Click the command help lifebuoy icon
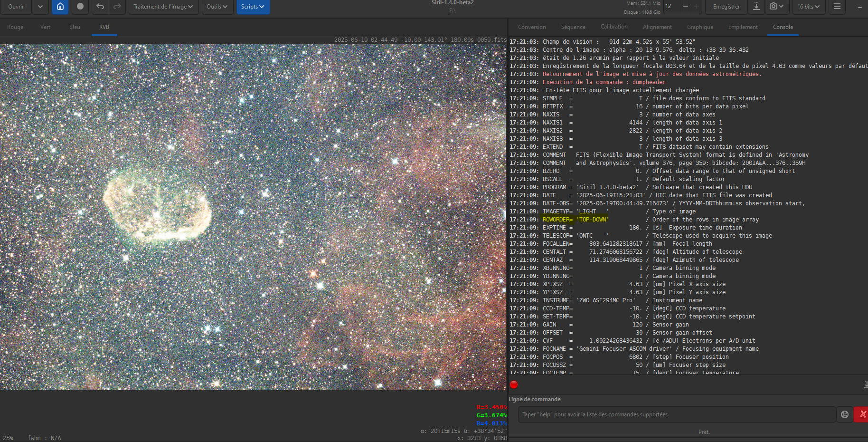 coord(844,414)
